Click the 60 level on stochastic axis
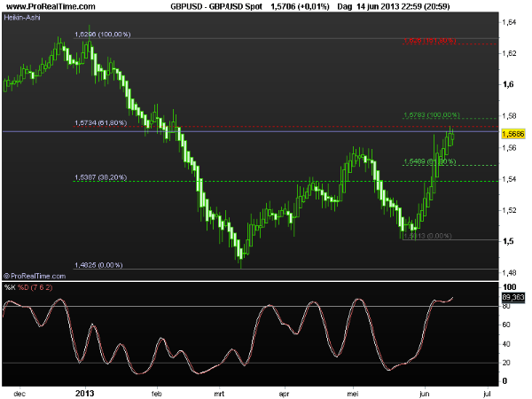 (506, 325)
